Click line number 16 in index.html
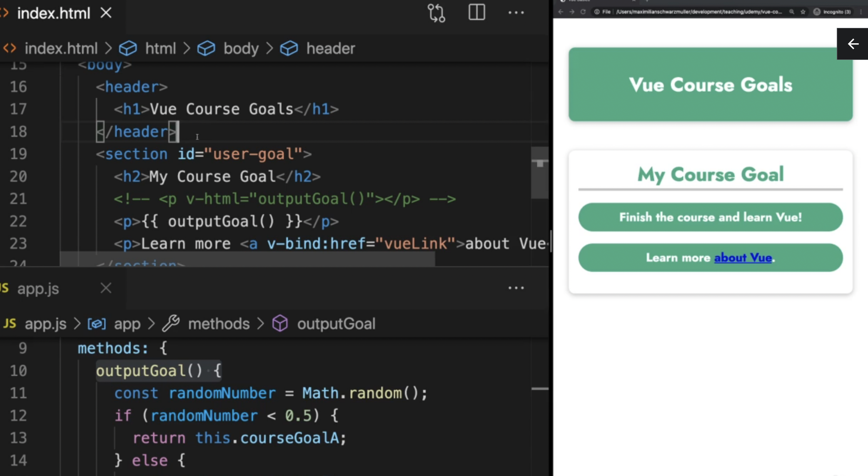The image size is (868, 476). point(18,87)
